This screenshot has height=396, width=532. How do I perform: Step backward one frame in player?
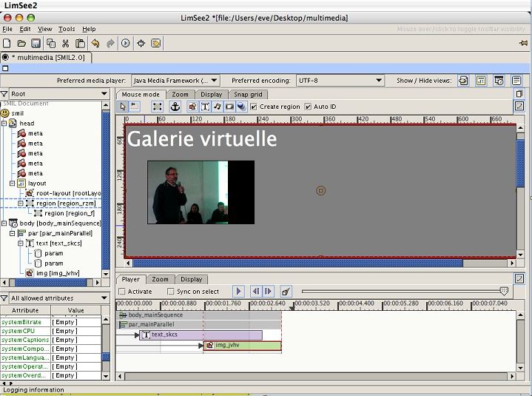(x=256, y=291)
